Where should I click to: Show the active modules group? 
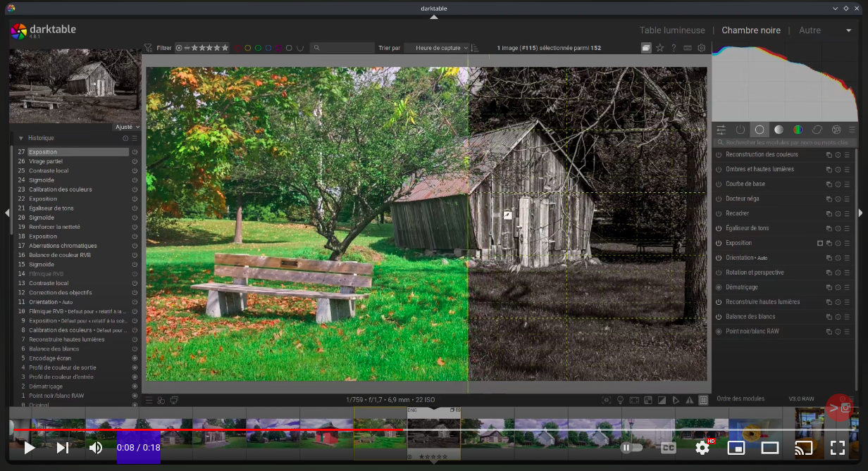tap(740, 130)
